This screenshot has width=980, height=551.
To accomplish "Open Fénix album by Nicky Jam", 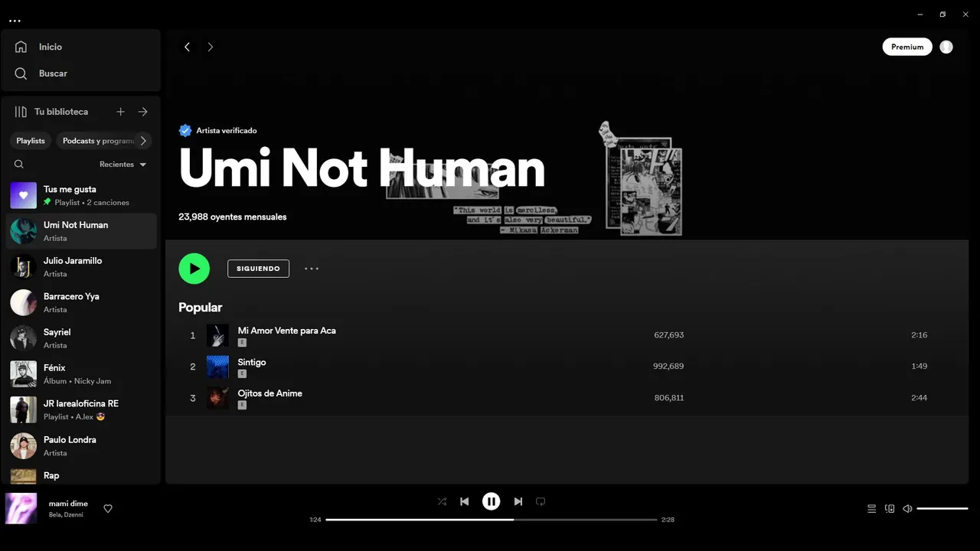I will 81,374.
